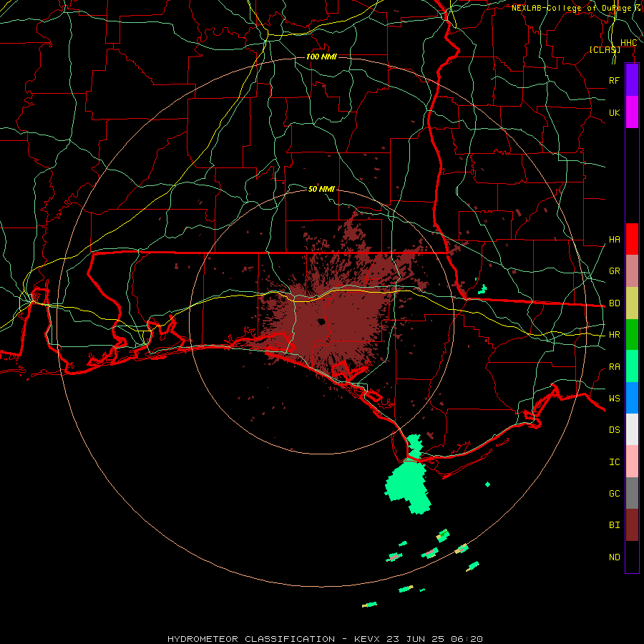Click the RA legend label text

[x=615, y=367]
